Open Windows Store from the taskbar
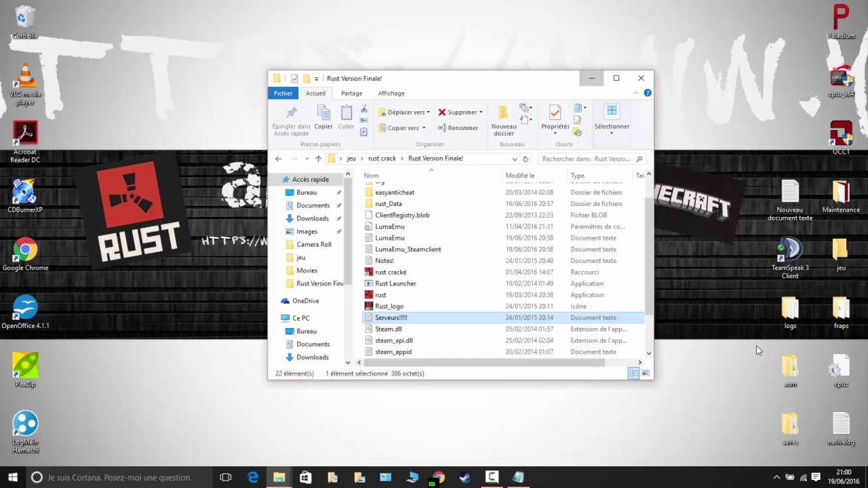868x488 pixels. pyautogui.click(x=306, y=477)
